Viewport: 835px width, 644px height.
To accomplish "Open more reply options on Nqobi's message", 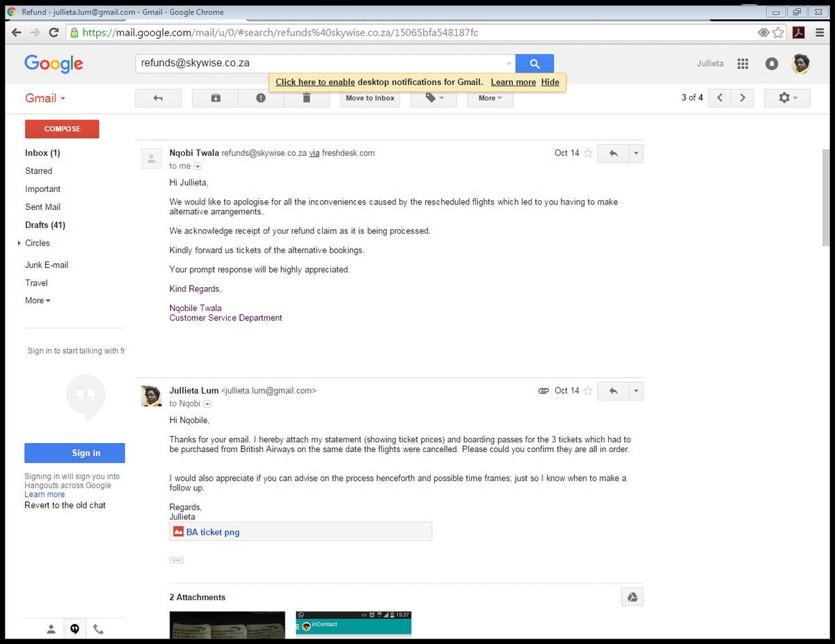I will point(636,153).
